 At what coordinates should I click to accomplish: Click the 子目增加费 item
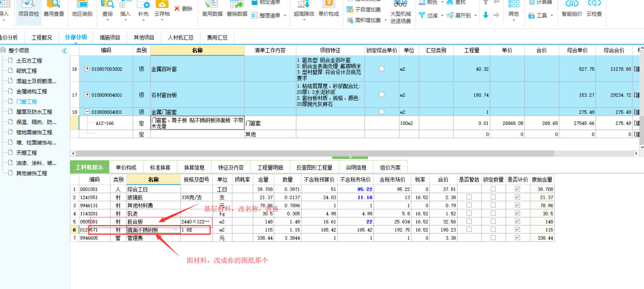(364, 10)
